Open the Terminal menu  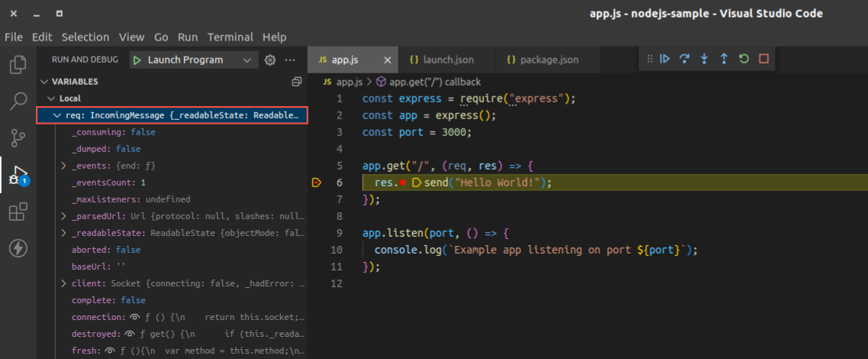pyautogui.click(x=231, y=37)
